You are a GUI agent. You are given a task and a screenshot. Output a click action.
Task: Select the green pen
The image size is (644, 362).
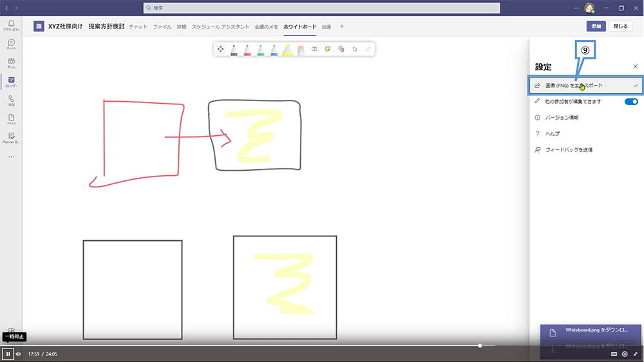(261, 50)
